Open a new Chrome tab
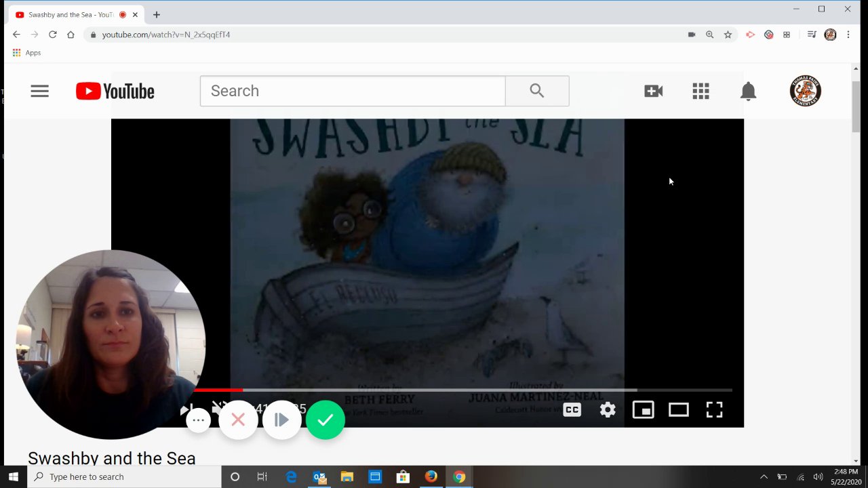This screenshot has width=868, height=488. point(157,14)
